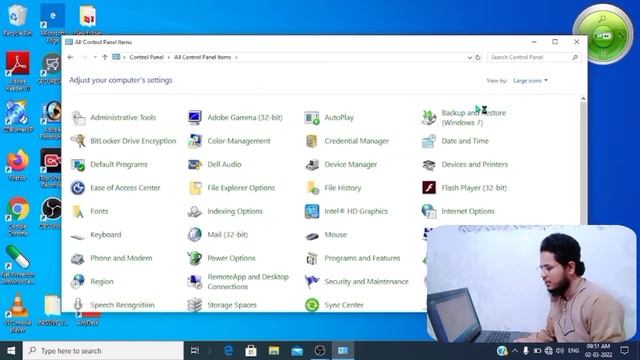Open the Mail app on the taskbar

pos(297,351)
